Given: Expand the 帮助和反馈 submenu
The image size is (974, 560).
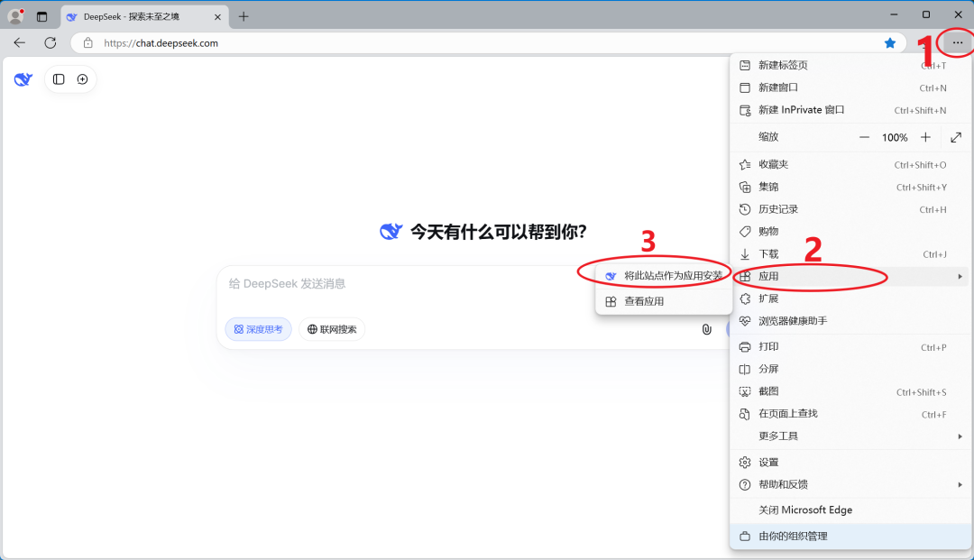Looking at the screenshot, I should [850, 485].
